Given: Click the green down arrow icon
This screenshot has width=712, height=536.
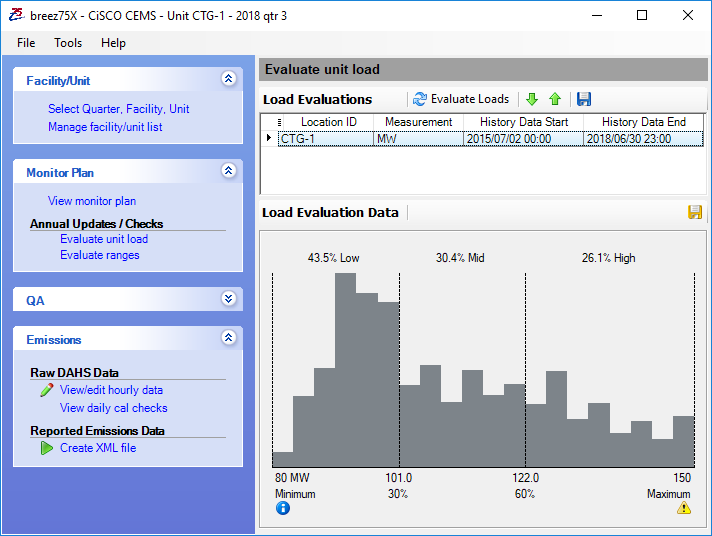Looking at the screenshot, I should point(532,99).
